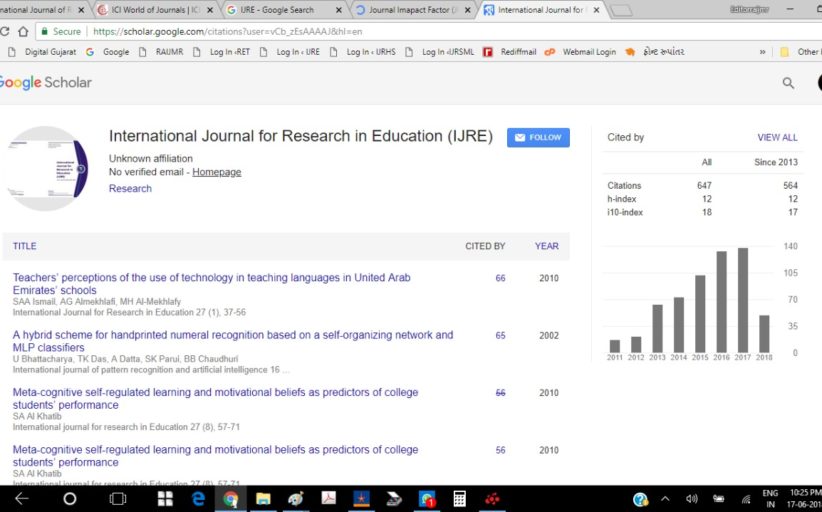Viewport: 822px width, 512px height.
Task: Open the hybrid scheme handprinted numeral article
Action: tap(233, 341)
